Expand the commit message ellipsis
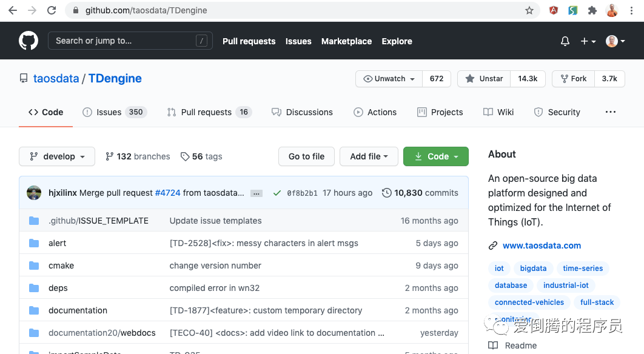This screenshot has height=354, width=644. [x=256, y=192]
